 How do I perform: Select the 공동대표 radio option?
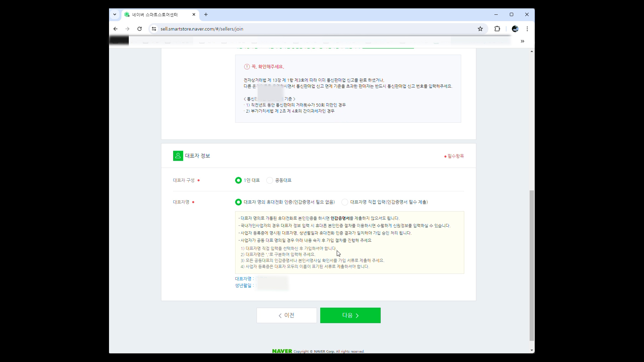tap(269, 180)
